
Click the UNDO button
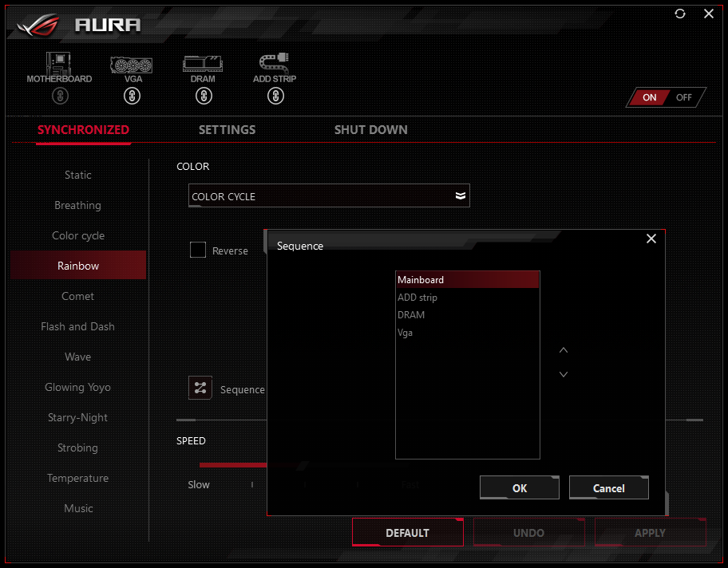coord(528,532)
